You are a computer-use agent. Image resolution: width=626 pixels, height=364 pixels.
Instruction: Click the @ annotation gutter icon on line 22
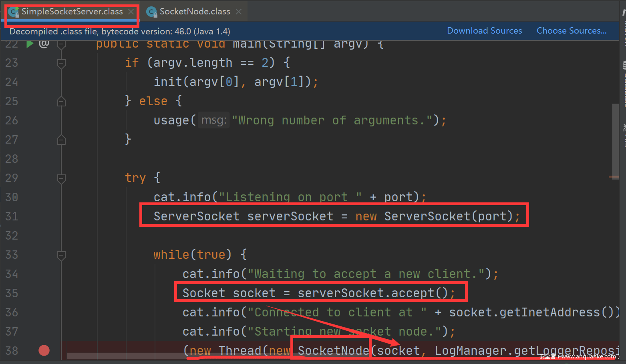44,43
